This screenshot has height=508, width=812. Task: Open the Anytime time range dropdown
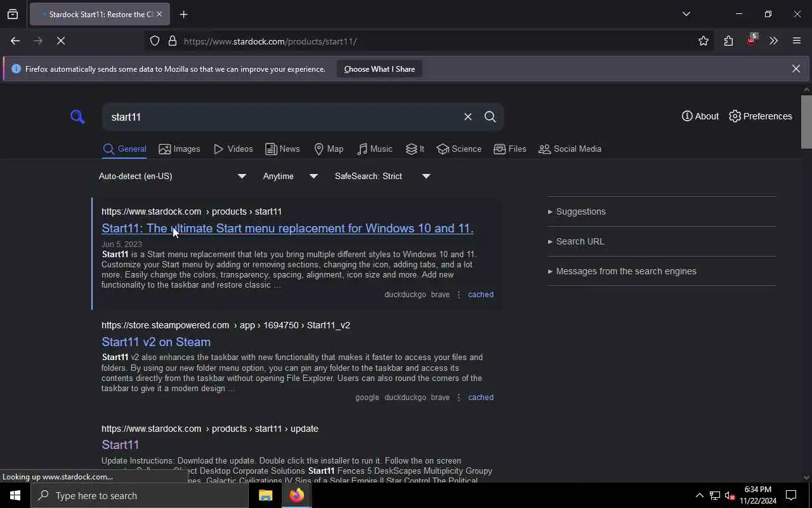[290, 176]
